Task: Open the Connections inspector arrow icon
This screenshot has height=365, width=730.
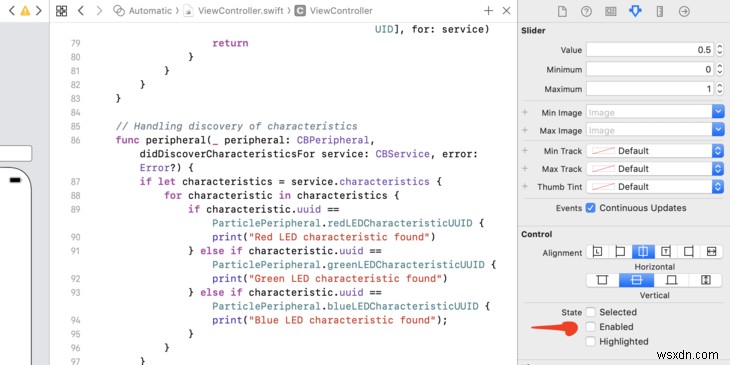Action: pos(684,11)
